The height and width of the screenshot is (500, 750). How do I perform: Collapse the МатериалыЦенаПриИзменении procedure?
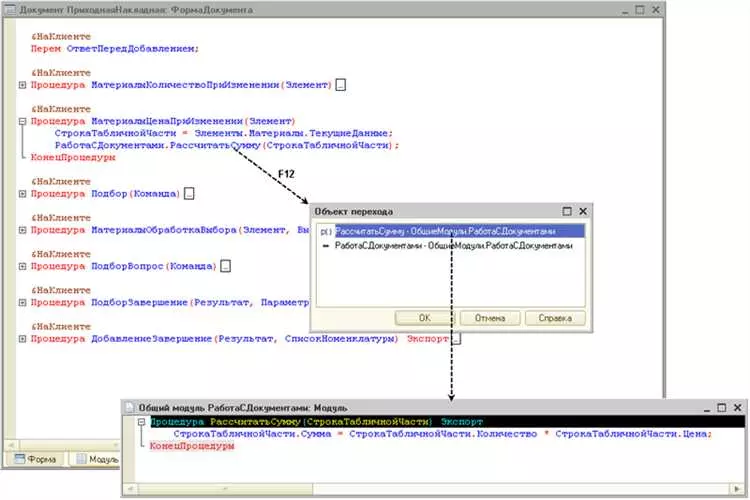coord(22,122)
